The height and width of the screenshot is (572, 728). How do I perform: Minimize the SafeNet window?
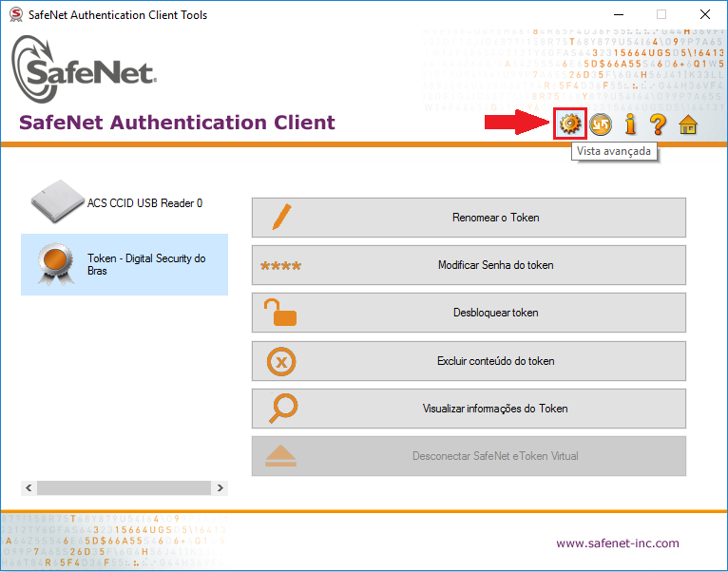click(x=619, y=15)
